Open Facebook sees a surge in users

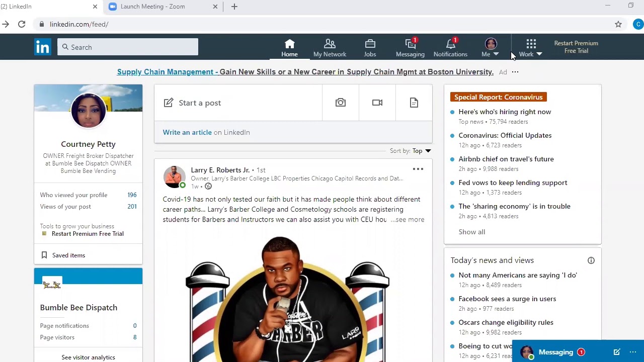pos(507,299)
